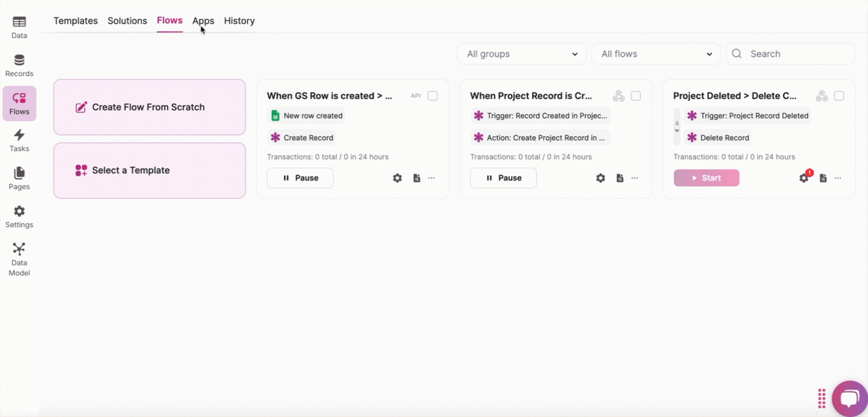Go to Tasks in the sidebar

pyautogui.click(x=19, y=141)
